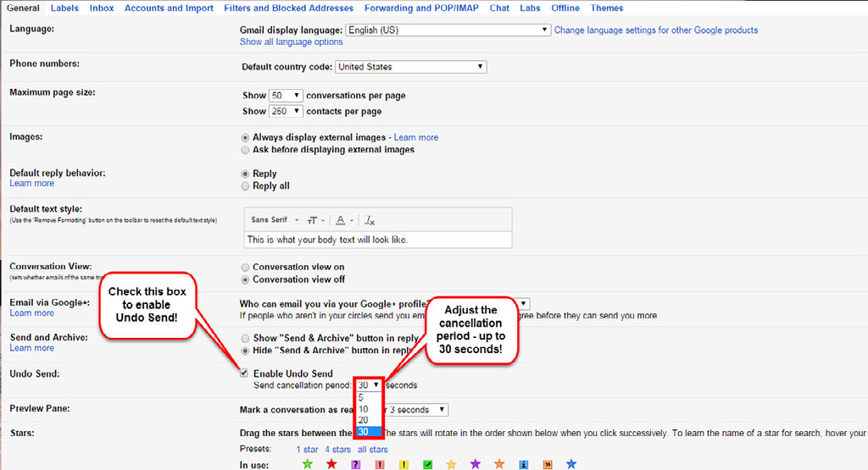This screenshot has height=470, width=868.
Task: Click the orange guillemet icon
Action: tap(548, 464)
